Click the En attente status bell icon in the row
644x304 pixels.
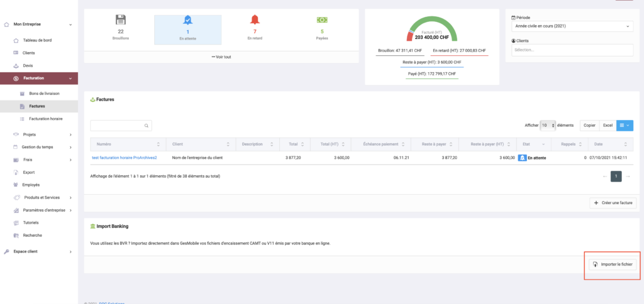pyautogui.click(x=521, y=158)
